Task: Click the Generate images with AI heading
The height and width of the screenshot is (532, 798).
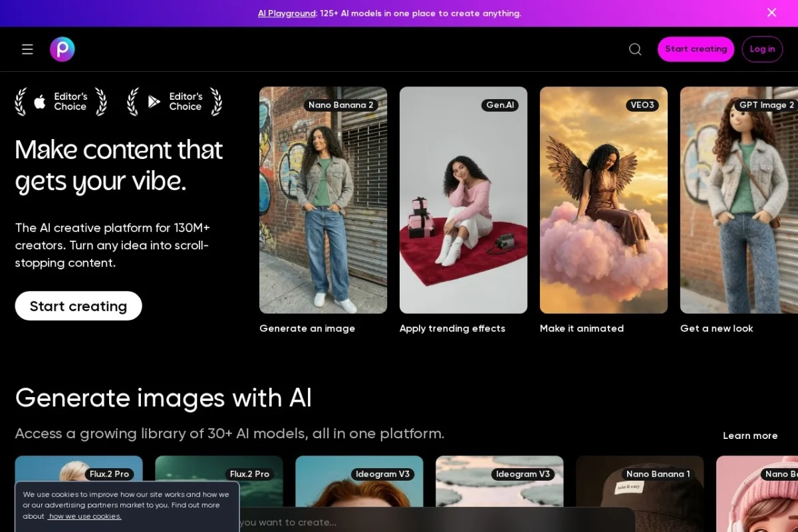Action: pyautogui.click(x=164, y=398)
